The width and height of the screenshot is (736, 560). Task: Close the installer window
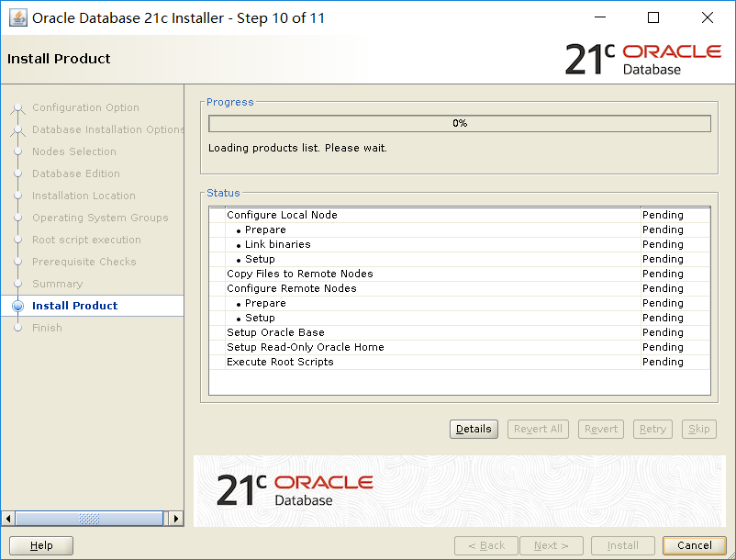[x=708, y=17]
